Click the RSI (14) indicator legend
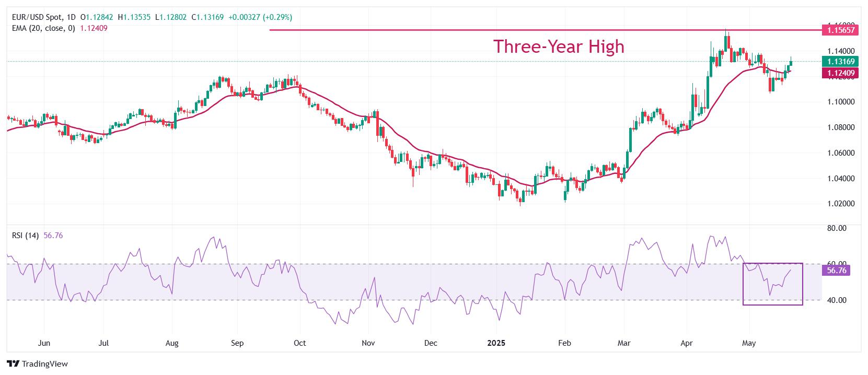 tap(25, 236)
